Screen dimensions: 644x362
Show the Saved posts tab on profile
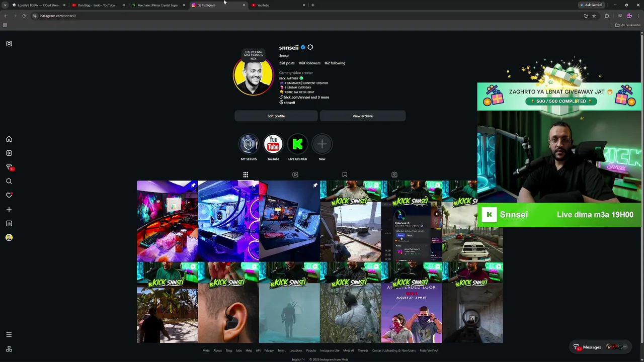coord(345,175)
